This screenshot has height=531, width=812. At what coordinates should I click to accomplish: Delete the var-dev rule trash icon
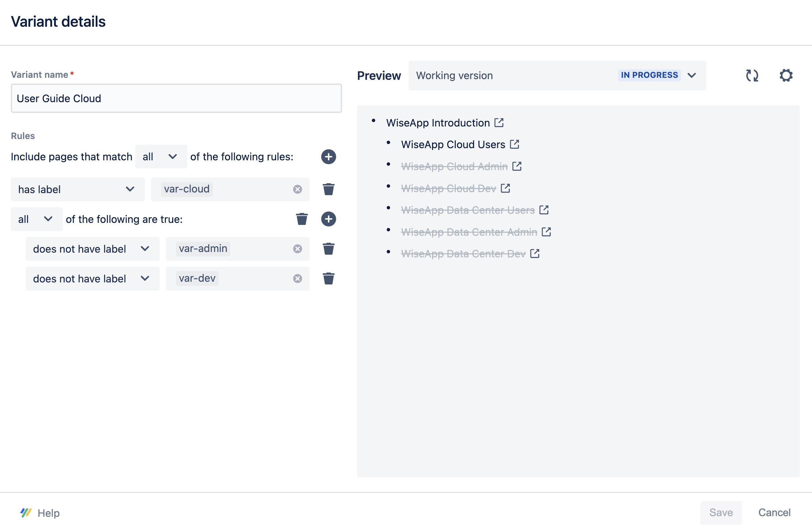coord(328,278)
